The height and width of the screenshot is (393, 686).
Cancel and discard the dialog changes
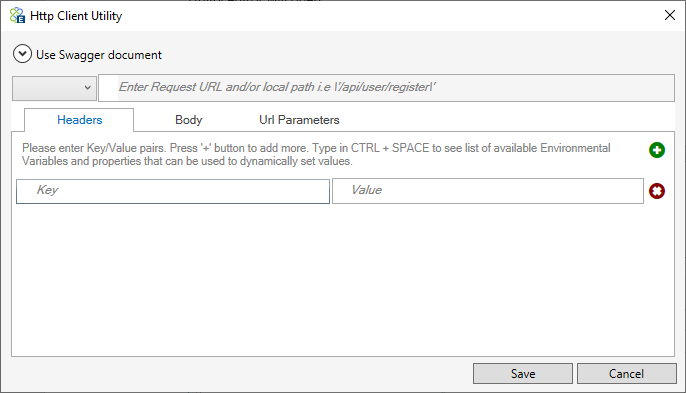(626, 374)
